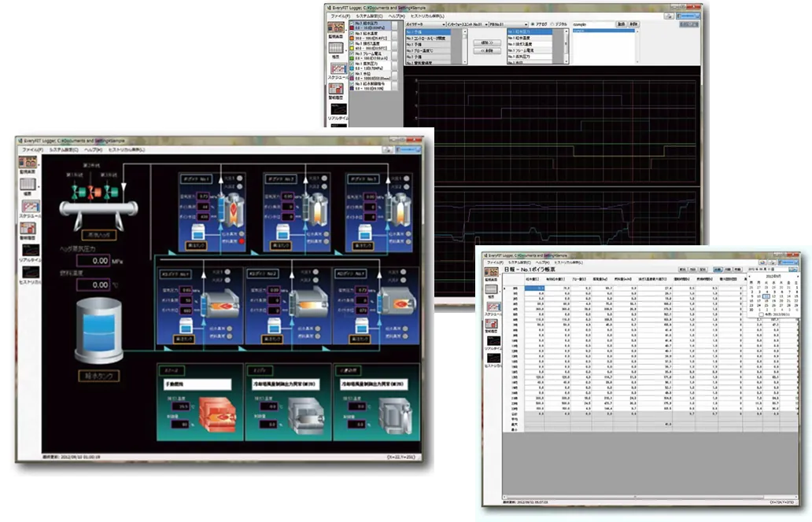Toggle No.1 給水圧力 checkbox in trend window
This screenshot has height=522, width=812.
352,24
